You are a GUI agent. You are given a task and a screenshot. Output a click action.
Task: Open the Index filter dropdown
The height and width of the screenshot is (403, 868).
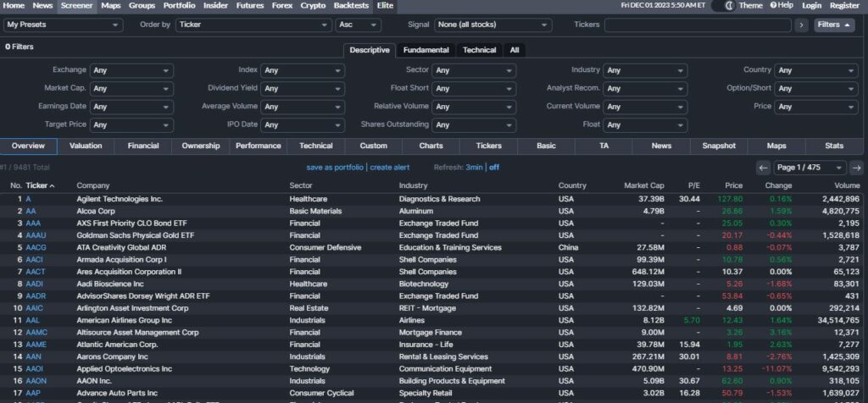[x=303, y=70]
